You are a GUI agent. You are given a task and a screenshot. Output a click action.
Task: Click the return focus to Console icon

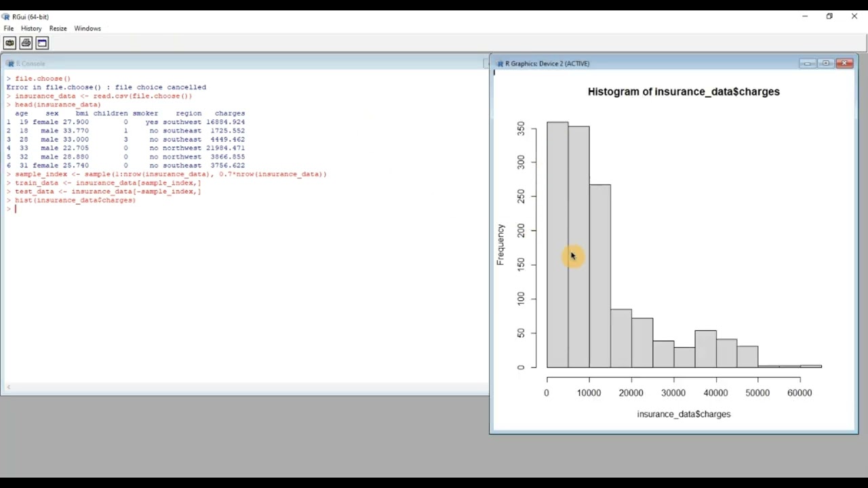pos(42,43)
